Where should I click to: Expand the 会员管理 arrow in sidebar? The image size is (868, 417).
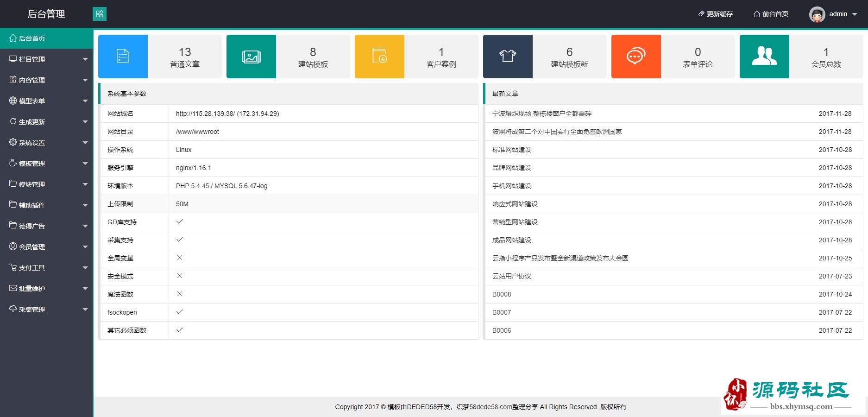coord(85,247)
